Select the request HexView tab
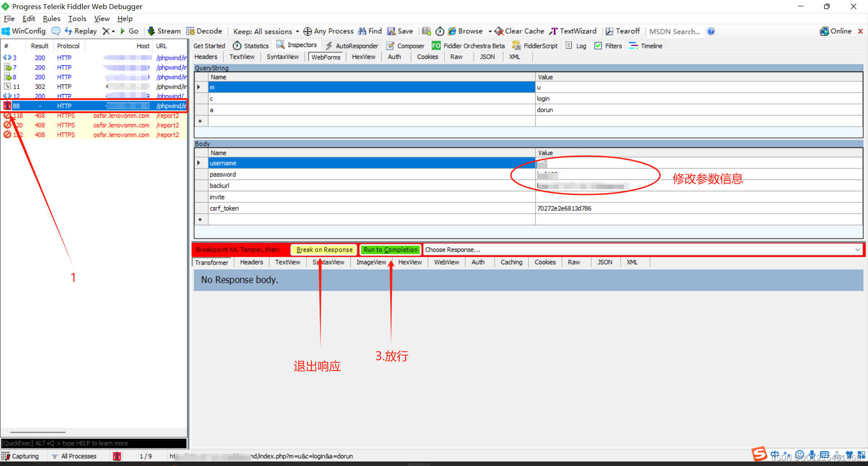Screen dimensions: 868x466 tap(363, 57)
